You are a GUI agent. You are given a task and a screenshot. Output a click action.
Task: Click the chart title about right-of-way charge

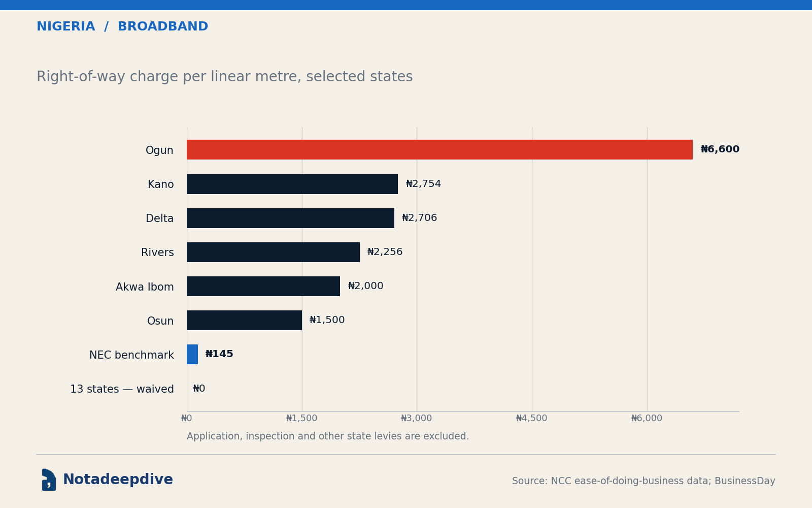225,77
